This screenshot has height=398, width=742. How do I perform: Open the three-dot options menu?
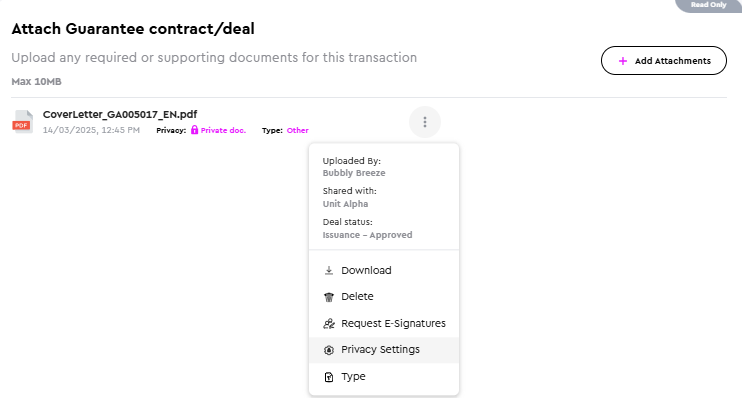pyautogui.click(x=424, y=122)
